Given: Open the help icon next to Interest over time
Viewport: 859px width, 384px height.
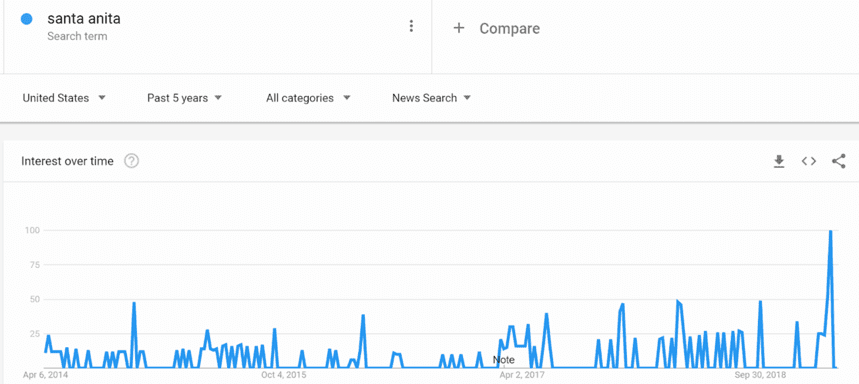Looking at the screenshot, I should point(131,161).
